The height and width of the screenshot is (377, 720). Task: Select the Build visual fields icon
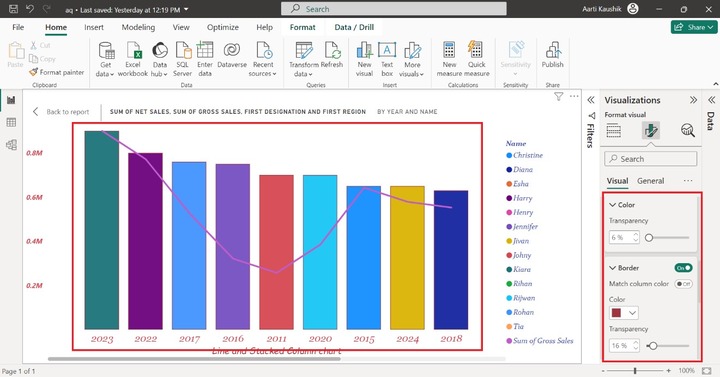[x=613, y=131]
